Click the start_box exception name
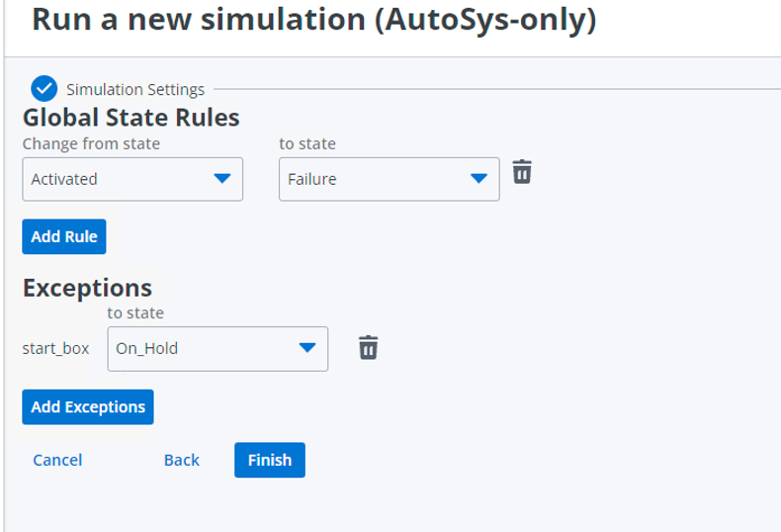The height and width of the screenshot is (532, 781). (55, 348)
